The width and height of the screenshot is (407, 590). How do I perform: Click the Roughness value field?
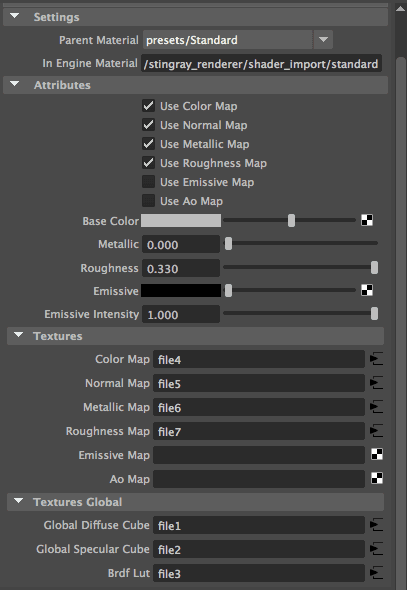coord(181,268)
